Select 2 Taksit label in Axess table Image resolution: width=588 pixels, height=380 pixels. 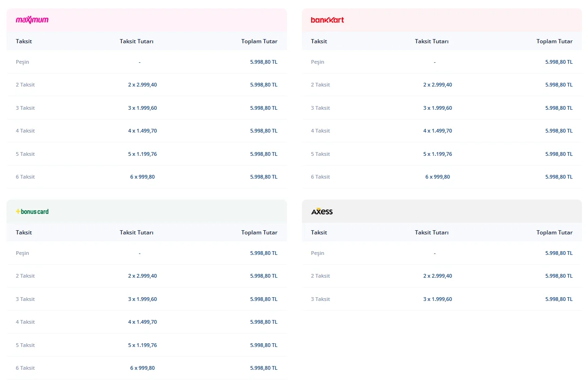[x=320, y=276]
